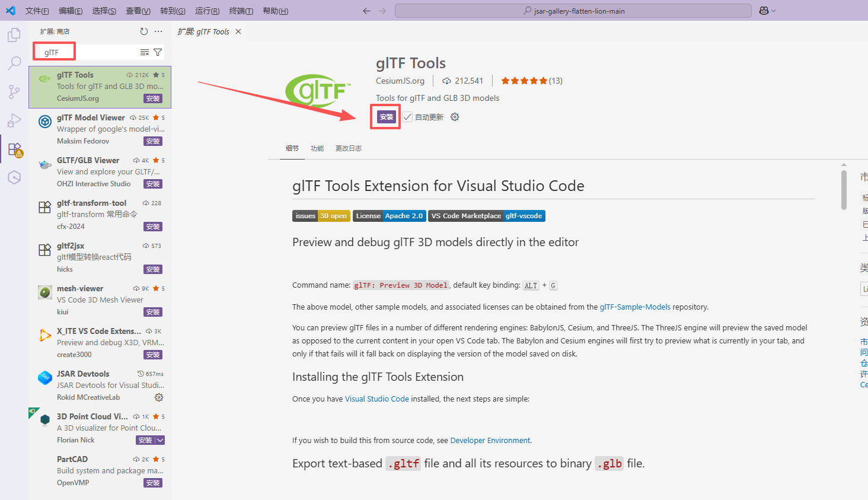Viewport: 868px width, 500px height.
Task: Click the large glTF logo image
Action: pos(318,91)
